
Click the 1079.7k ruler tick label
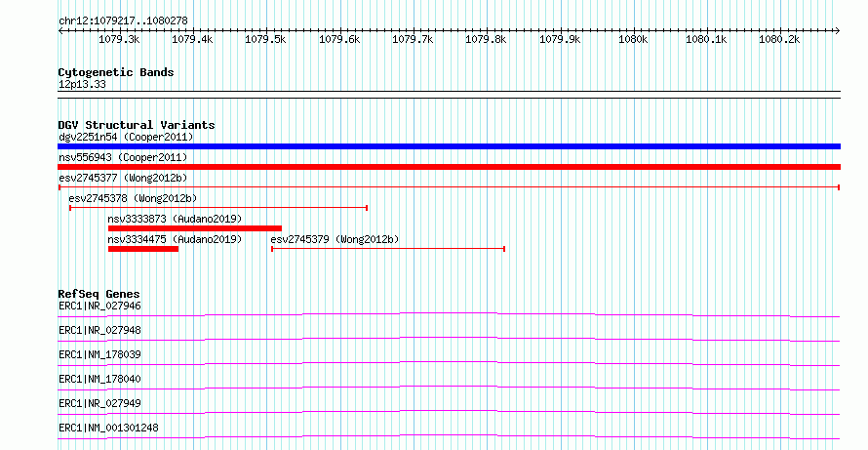click(413, 40)
